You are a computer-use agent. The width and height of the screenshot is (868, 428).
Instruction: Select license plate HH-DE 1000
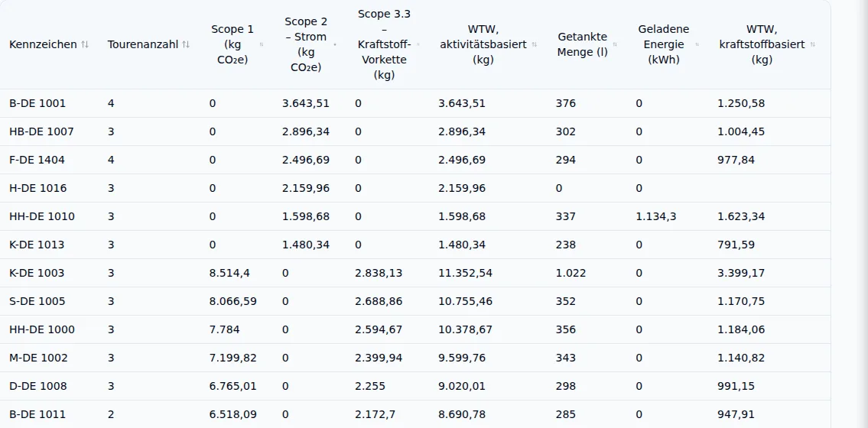click(x=42, y=329)
